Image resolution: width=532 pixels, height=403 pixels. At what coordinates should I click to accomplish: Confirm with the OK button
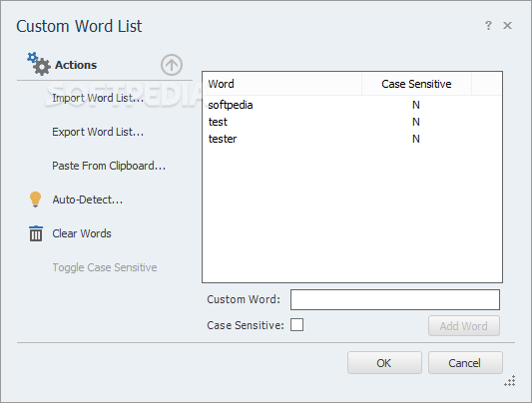(x=384, y=363)
